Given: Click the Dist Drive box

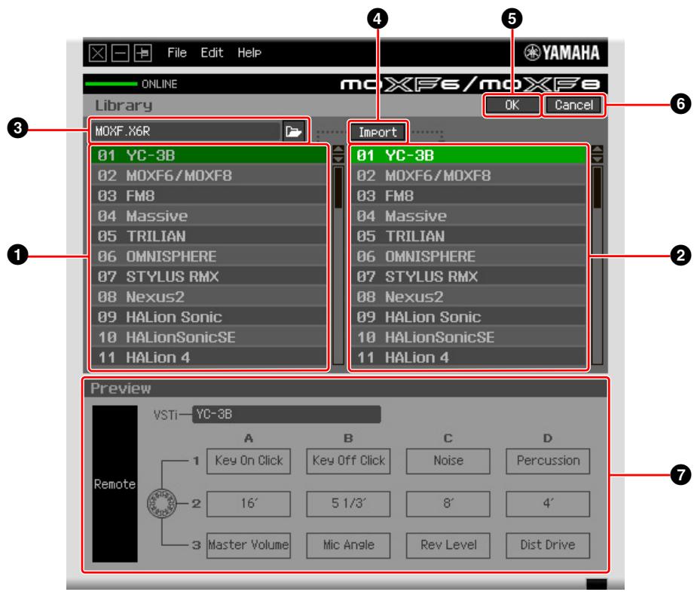Looking at the screenshot, I should coord(548,545).
